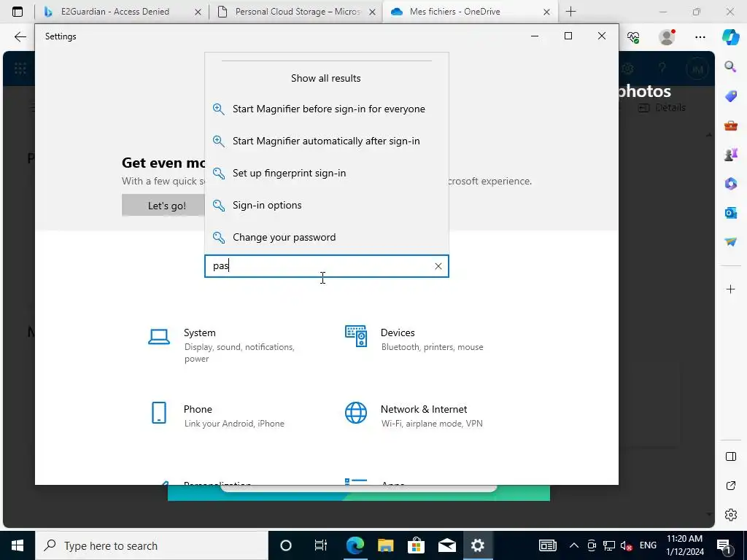Open Edge sidebar Shopping tag icon
Viewport: 747px width, 560px height.
(x=730, y=96)
